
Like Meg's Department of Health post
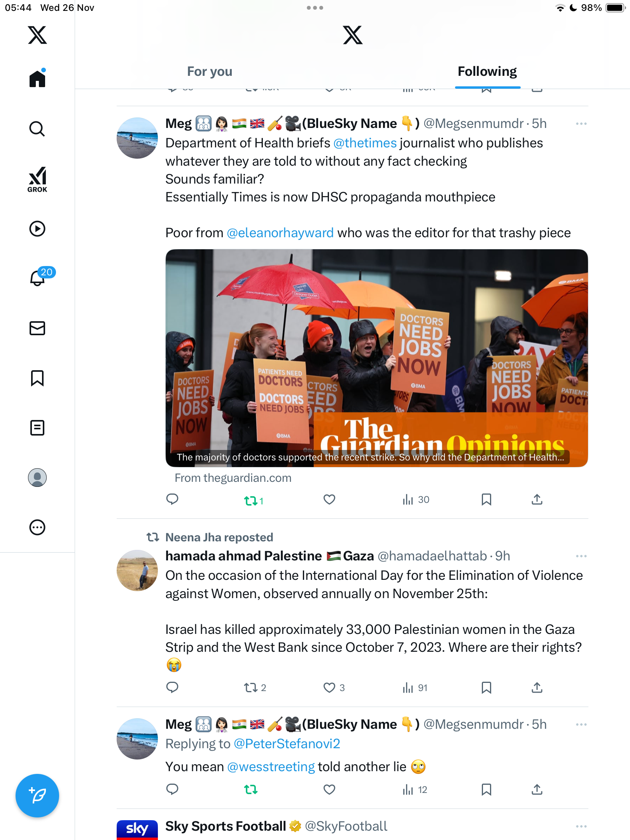(329, 499)
